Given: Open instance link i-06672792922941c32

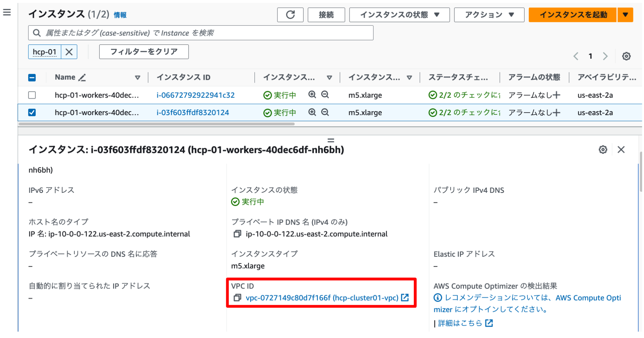Looking at the screenshot, I should tap(195, 95).
